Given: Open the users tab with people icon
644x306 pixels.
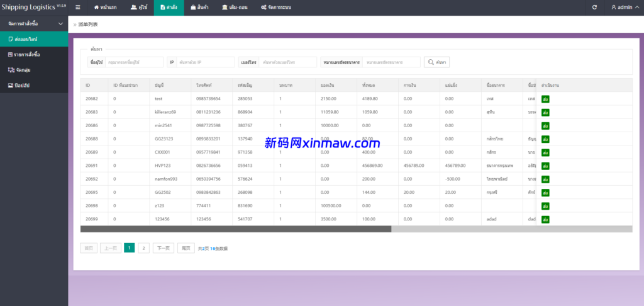Looking at the screenshot, I should tap(139, 8).
